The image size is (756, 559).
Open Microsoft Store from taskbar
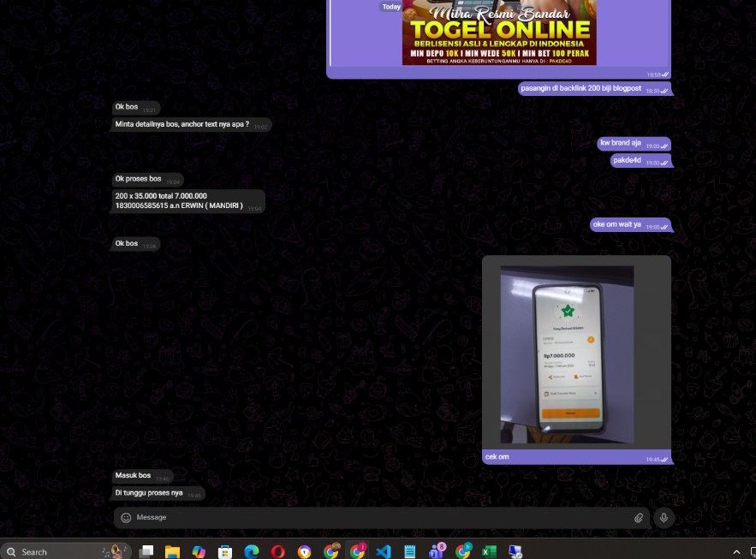[x=225, y=552]
